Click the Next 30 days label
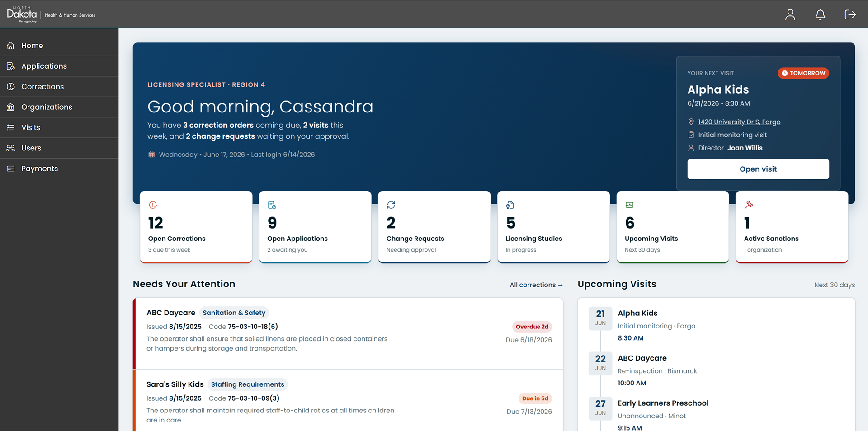868x431 pixels. [835, 285]
